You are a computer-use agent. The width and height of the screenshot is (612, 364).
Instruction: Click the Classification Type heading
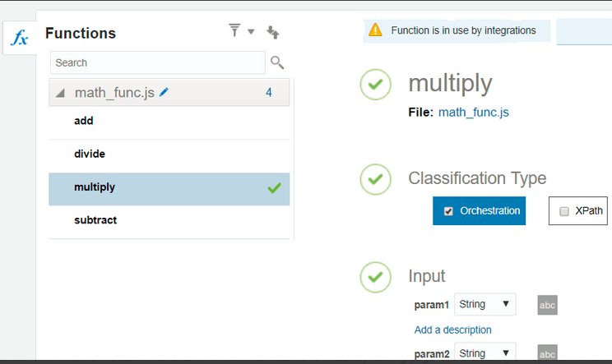[477, 178]
